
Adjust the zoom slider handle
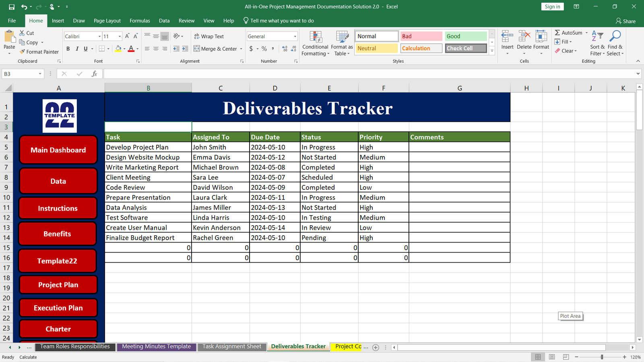pos(602,357)
